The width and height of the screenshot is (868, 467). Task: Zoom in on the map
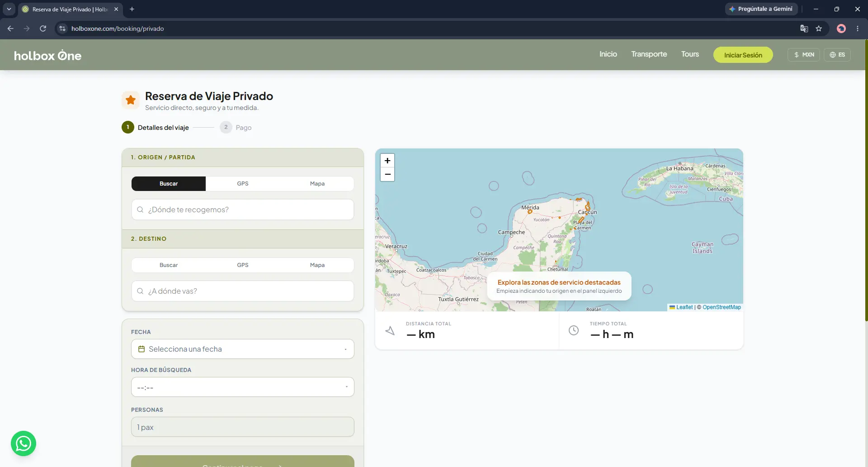pos(387,161)
